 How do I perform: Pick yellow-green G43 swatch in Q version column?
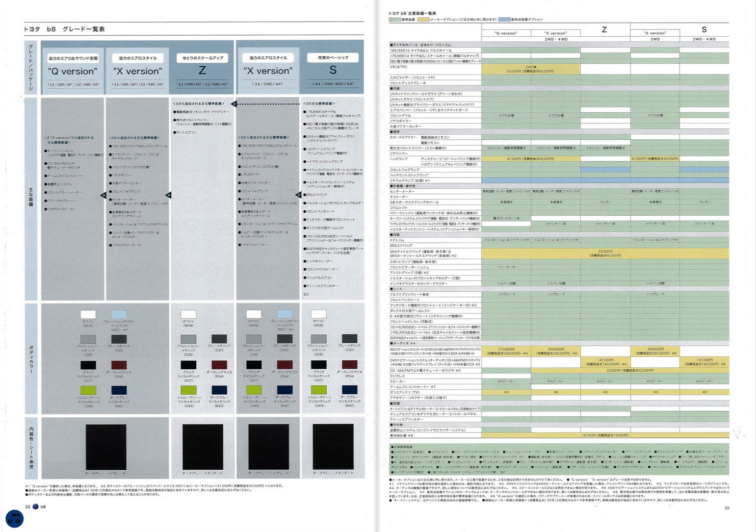point(88,390)
